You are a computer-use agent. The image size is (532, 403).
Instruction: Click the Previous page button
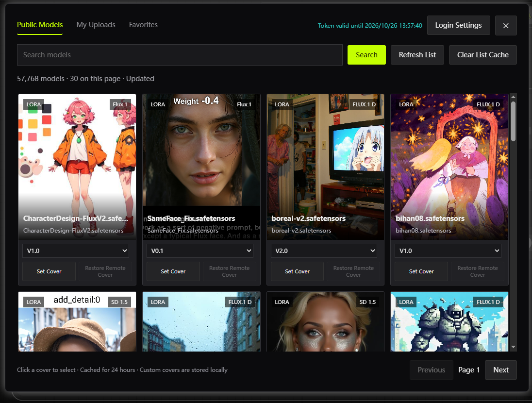pyautogui.click(x=431, y=369)
